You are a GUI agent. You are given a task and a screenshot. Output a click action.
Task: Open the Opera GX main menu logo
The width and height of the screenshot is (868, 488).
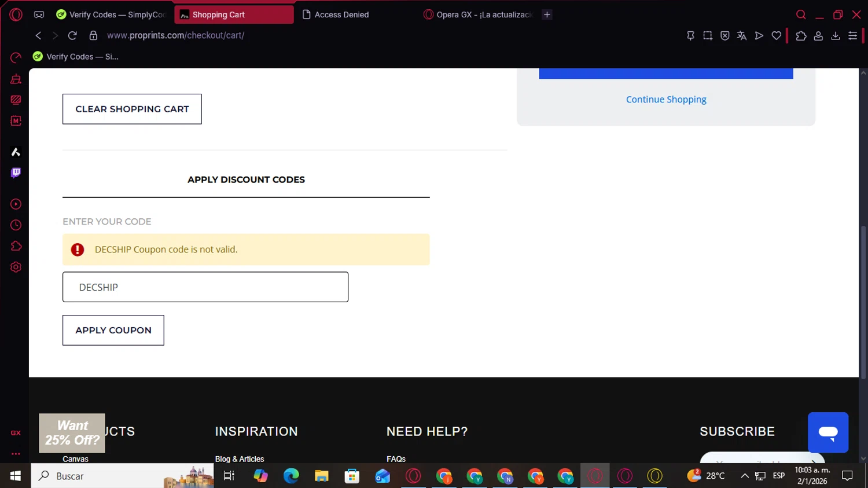coord(16,14)
